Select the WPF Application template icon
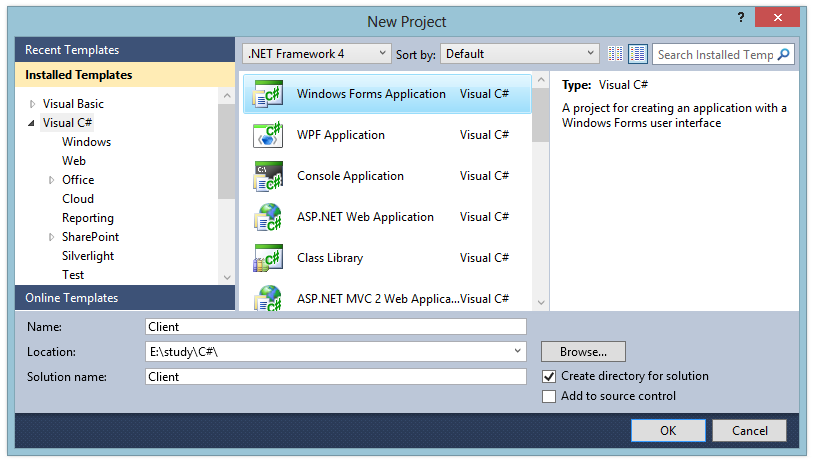Viewport: 813px width, 464px height. 268,135
